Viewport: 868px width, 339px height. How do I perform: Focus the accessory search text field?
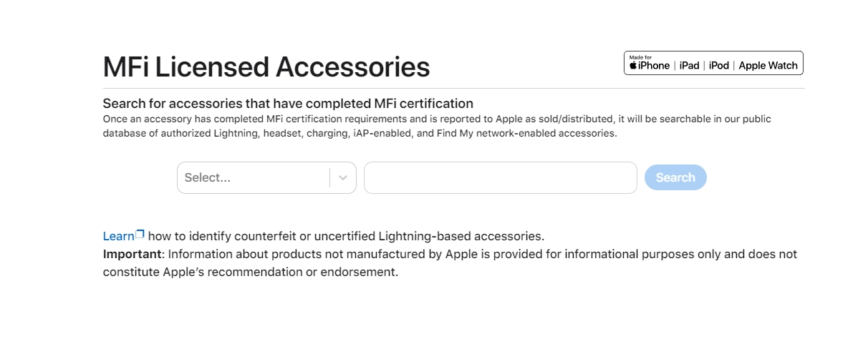(500, 178)
